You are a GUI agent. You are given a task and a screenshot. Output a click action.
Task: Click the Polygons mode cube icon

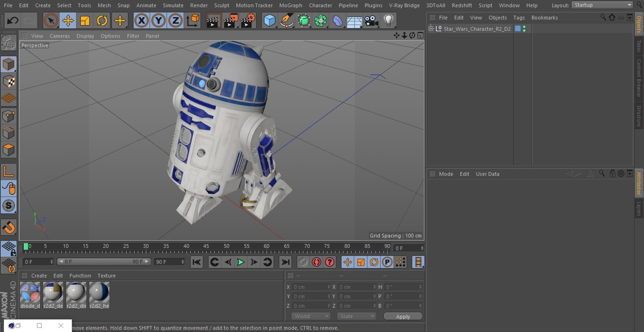click(x=9, y=150)
